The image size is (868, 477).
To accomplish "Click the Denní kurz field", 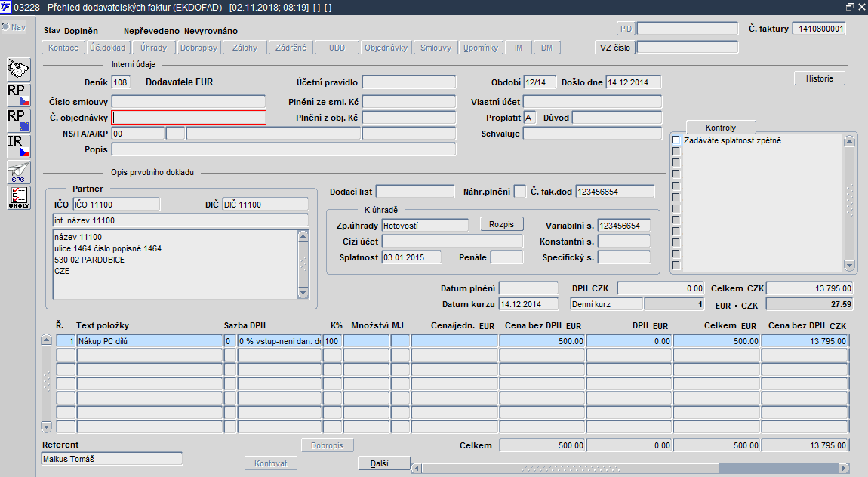I will click(x=606, y=304).
